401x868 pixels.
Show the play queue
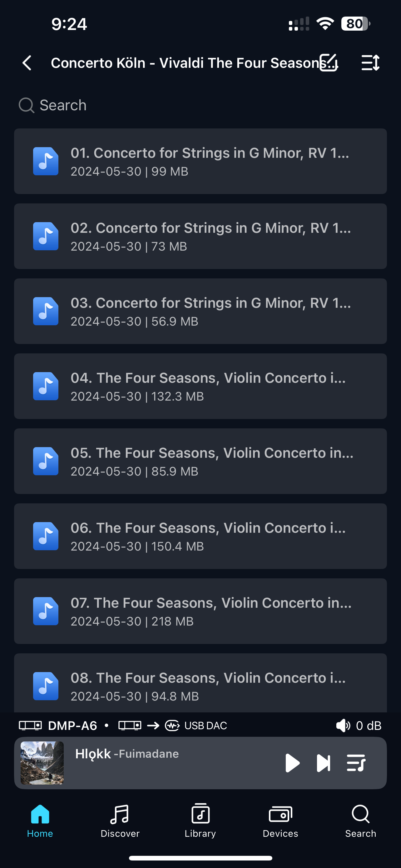tap(356, 763)
